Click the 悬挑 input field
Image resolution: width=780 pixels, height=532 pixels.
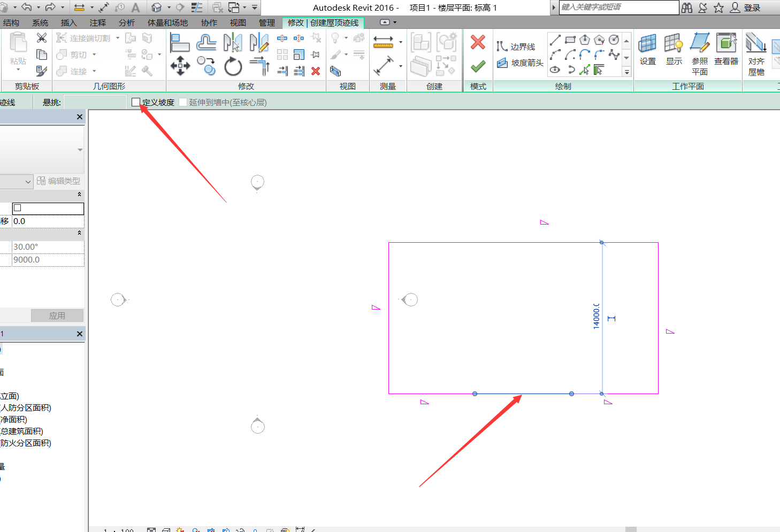(95, 102)
